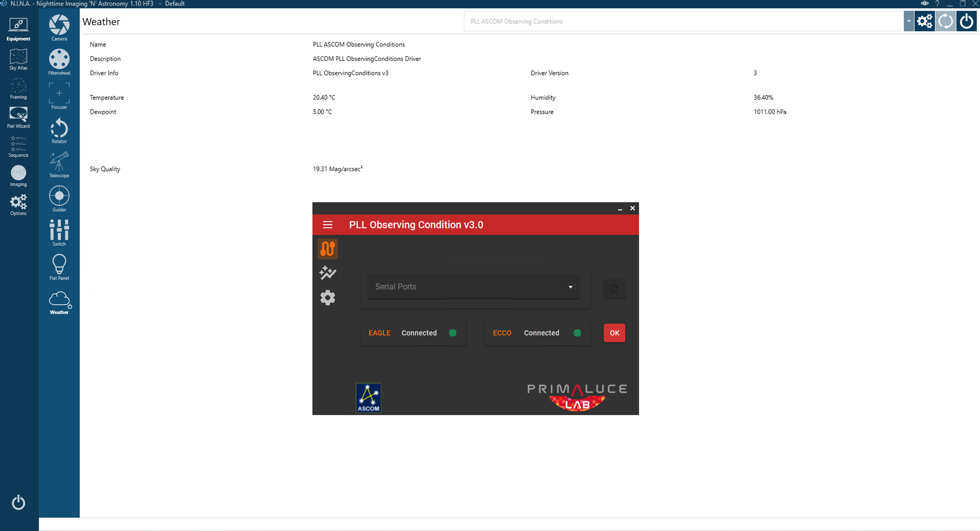The height and width of the screenshot is (531, 980).
Task: Click the Temperature value 20.40 °C
Action: (324, 98)
